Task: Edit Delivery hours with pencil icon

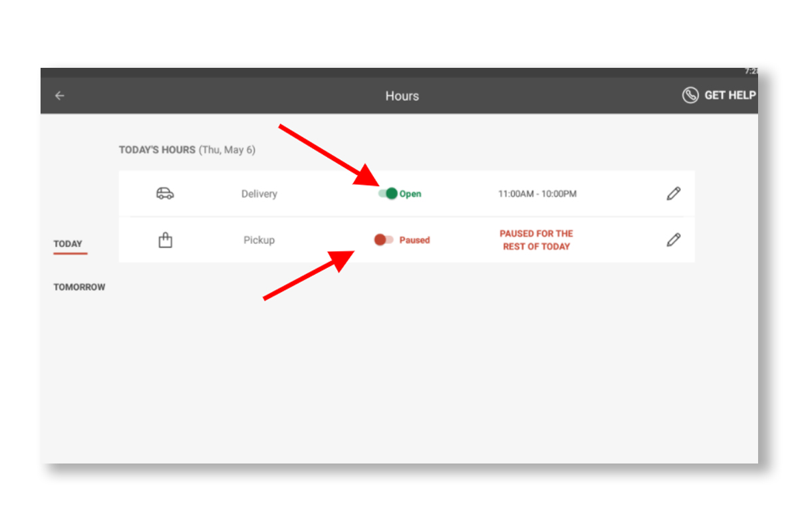Action: click(x=674, y=194)
